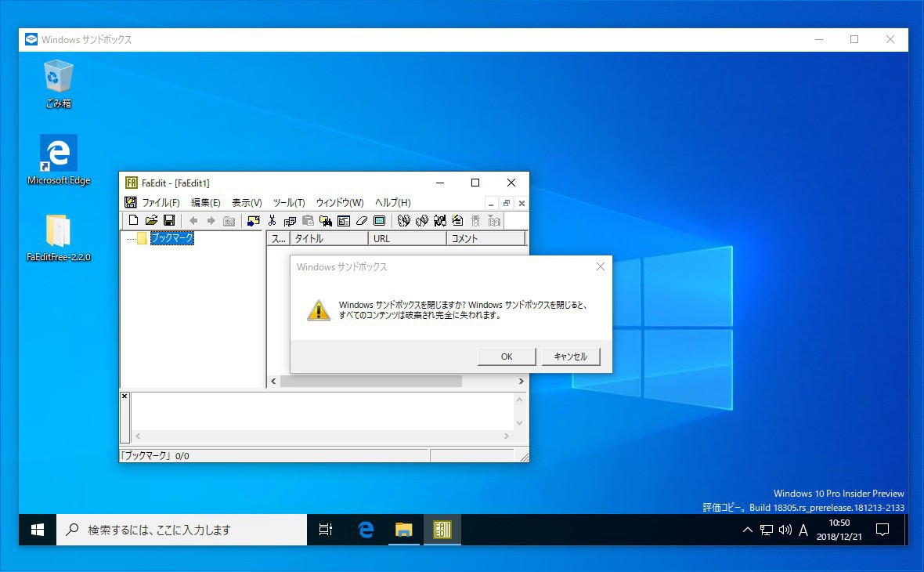Click the network tray icon
Image resolution: width=924 pixels, height=572 pixels.
tap(766, 530)
